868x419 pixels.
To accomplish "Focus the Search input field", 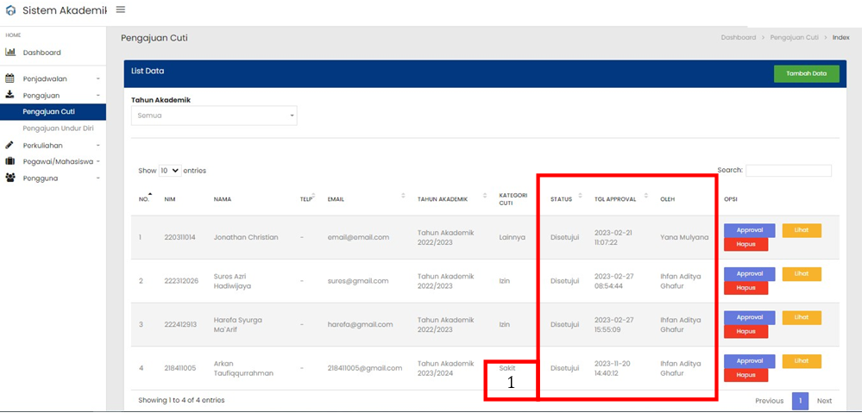I will tap(788, 171).
